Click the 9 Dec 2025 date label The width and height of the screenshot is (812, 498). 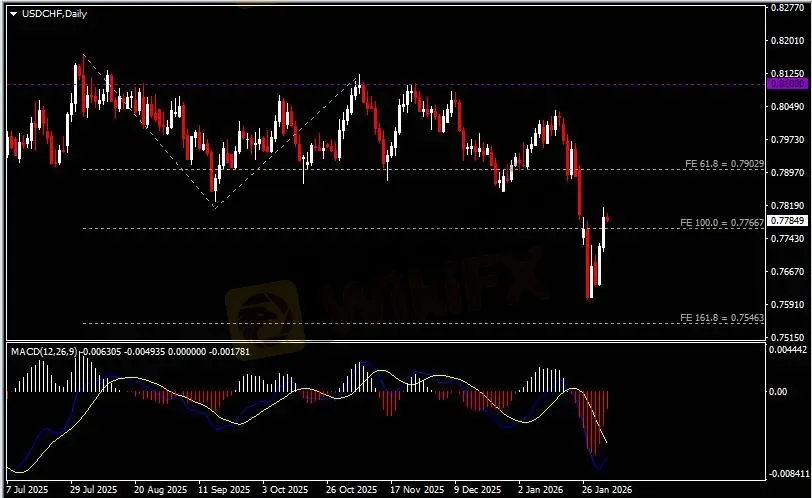(476, 491)
